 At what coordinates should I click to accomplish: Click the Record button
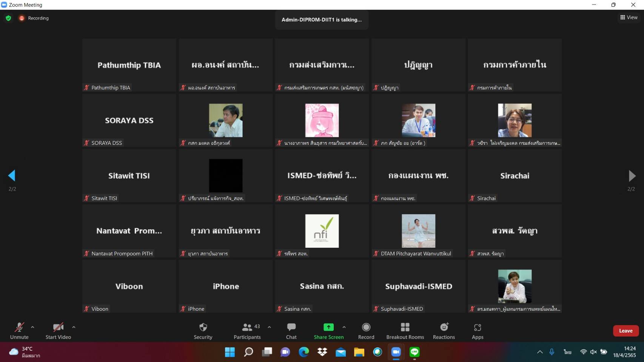[x=366, y=331]
